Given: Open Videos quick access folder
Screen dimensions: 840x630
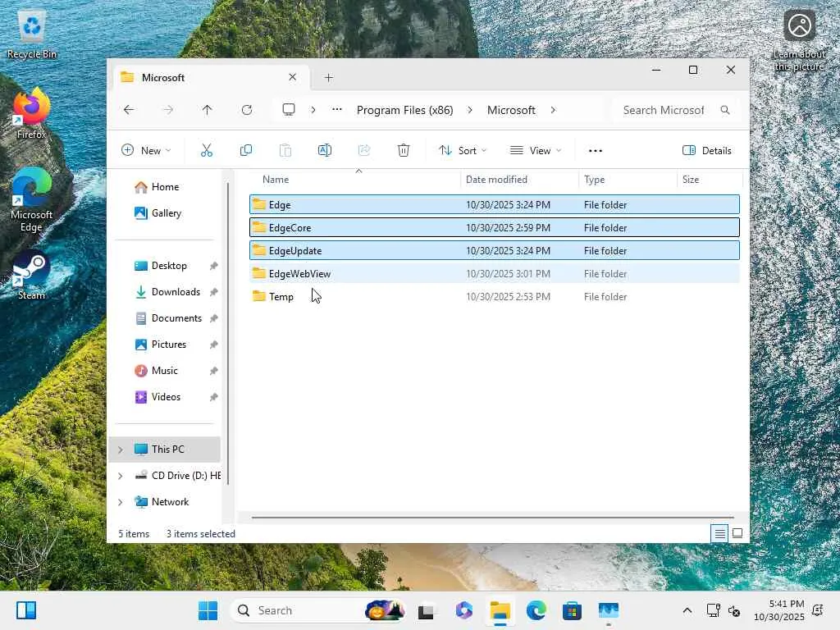Looking at the screenshot, I should tap(166, 397).
